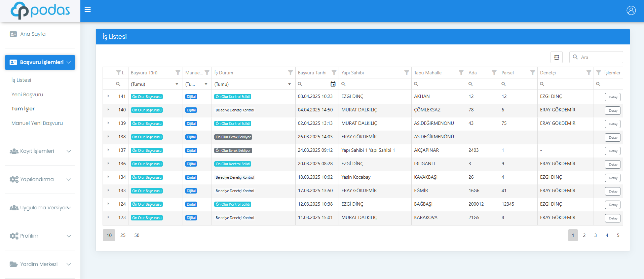Click the filter icon on İş Durum column

pos(290,72)
